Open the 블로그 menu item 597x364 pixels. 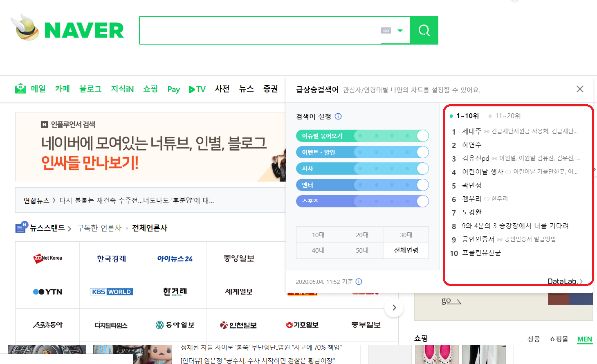click(90, 89)
